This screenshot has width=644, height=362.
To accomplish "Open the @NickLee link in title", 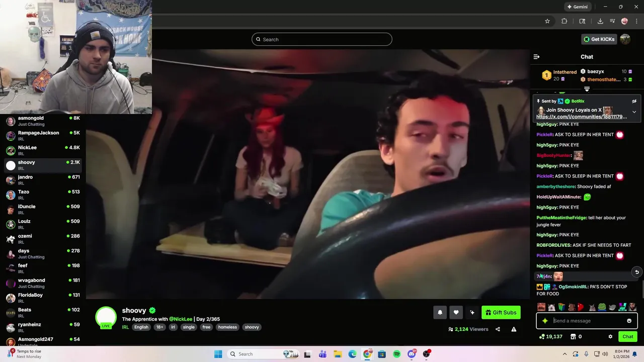I will (x=181, y=319).
